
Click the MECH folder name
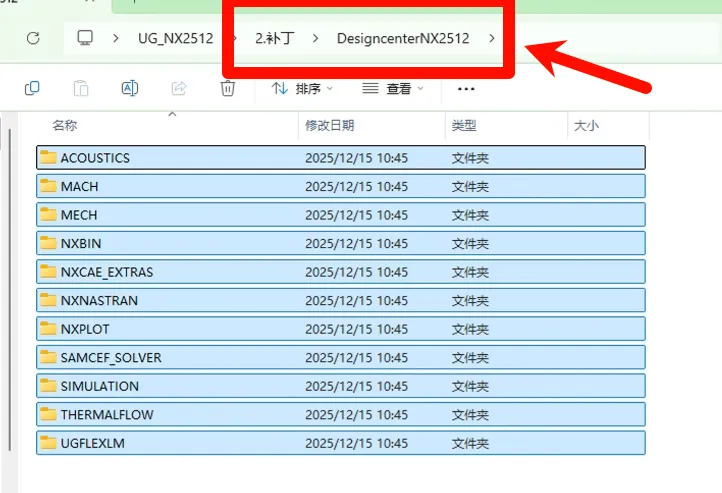[79, 215]
